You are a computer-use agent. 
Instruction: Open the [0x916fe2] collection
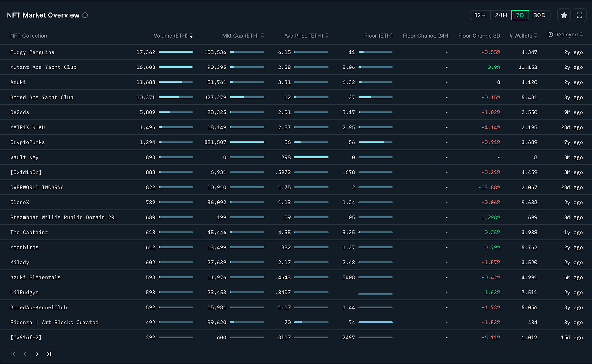tap(26, 337)
